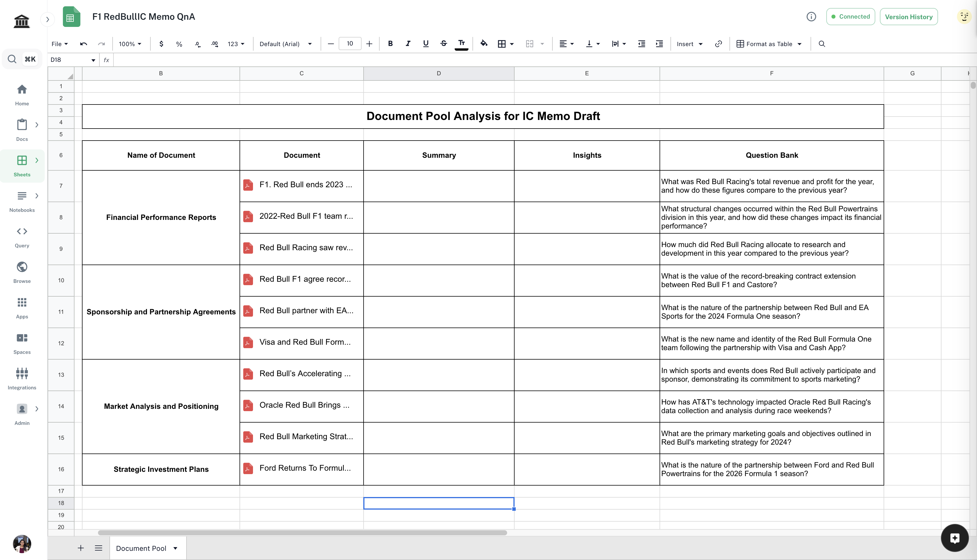Toggle italic formatting
Screen dimensions: 977x560
click(408, 44)
